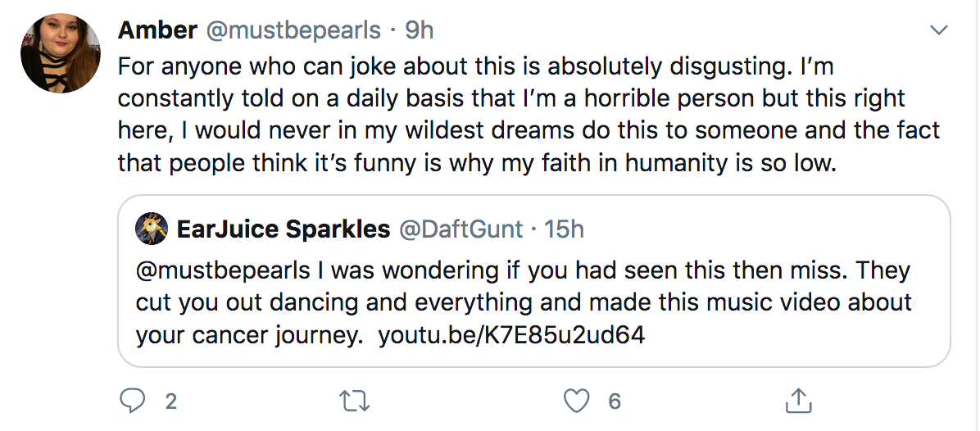Viewport: 980px width, 431px height.
Task: Click EarJuice Sparkles' small avatar icon
Action: tap(152, 229)
